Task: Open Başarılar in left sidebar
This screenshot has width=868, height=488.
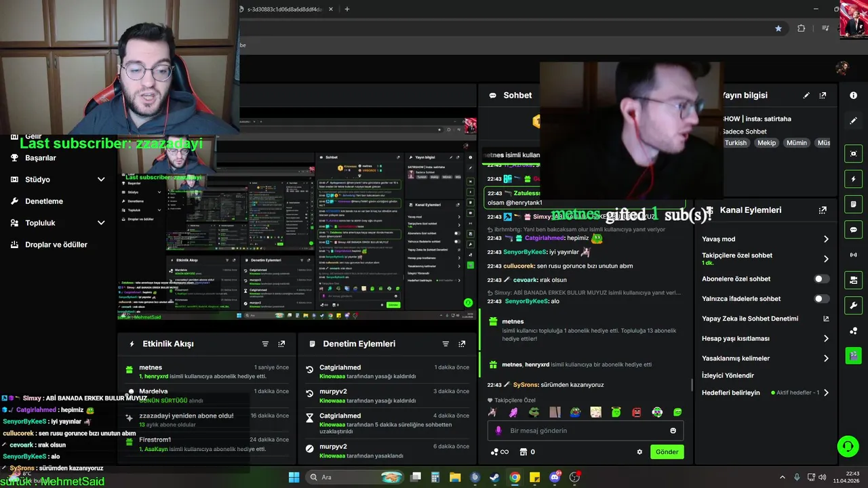Action: (41, 158)
